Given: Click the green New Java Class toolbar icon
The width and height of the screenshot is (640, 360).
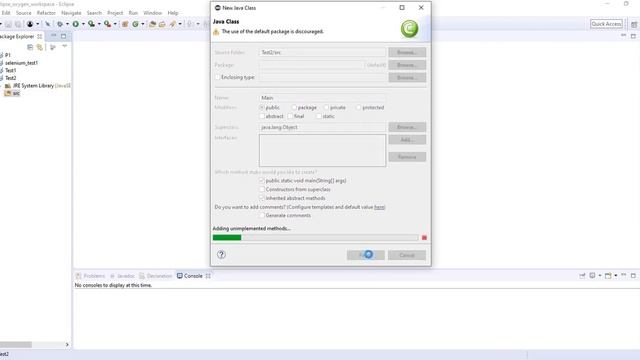Looking at the screenshot, I should click(135, 24).
